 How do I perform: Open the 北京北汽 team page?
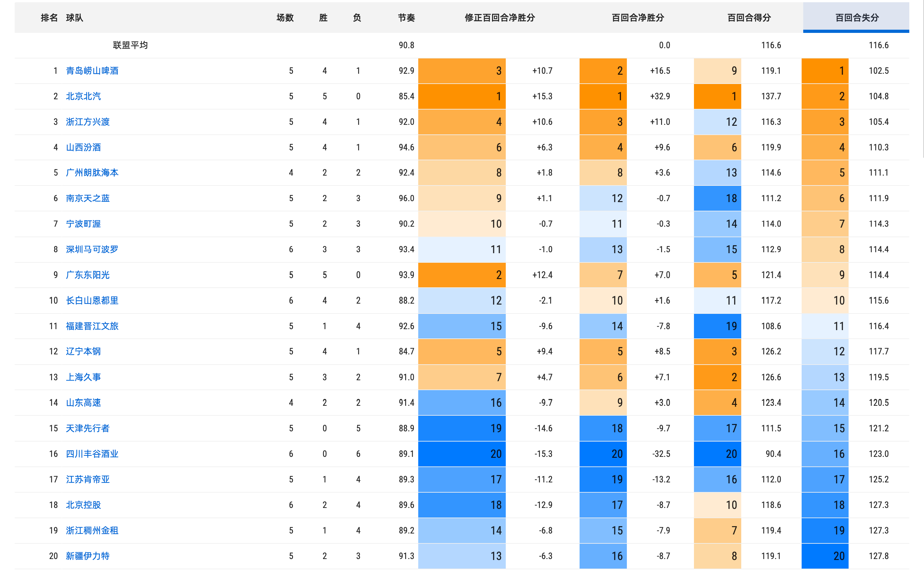(x=83, y=96)
